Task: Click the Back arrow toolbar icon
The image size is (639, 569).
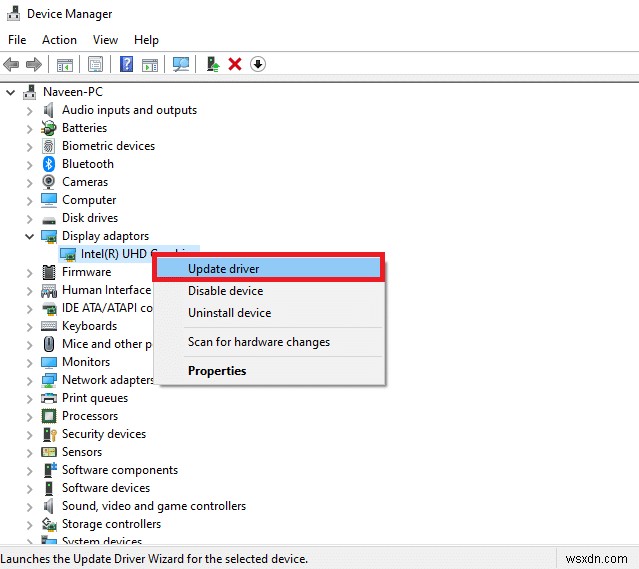Action: coord(11,64)
